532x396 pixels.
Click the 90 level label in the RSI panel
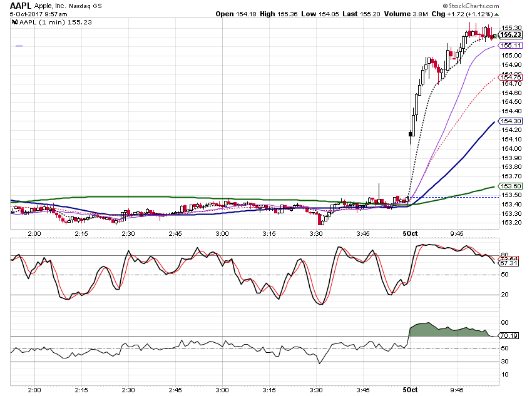pyautogui.click(x=505, y=322)
